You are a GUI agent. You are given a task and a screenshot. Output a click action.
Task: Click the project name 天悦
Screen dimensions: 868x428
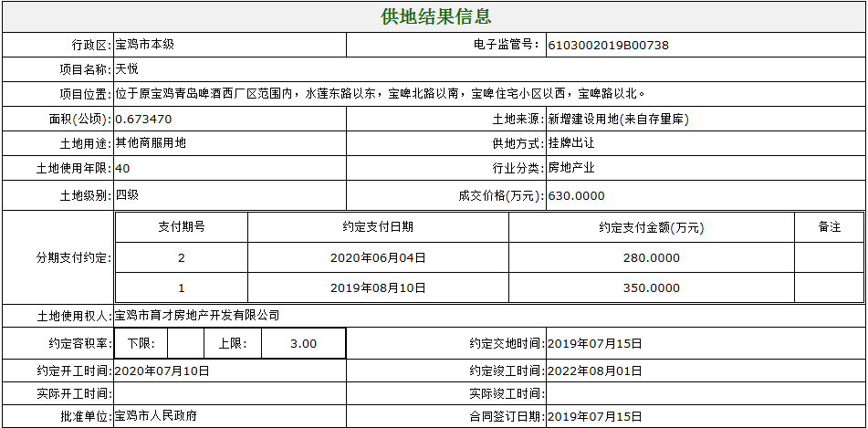tap(127, 69)
